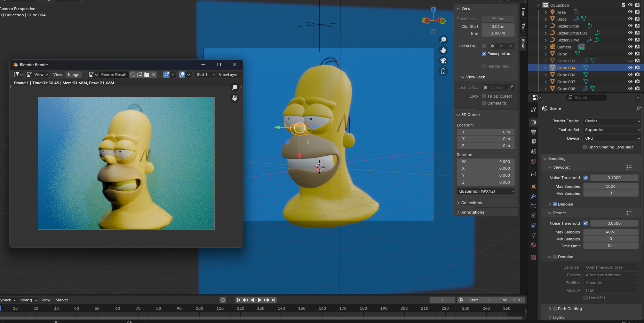This screenshot has width=644, height=323.
Task: Enable Lock To 3D Cursor checkbox
Action: (484, 96)
